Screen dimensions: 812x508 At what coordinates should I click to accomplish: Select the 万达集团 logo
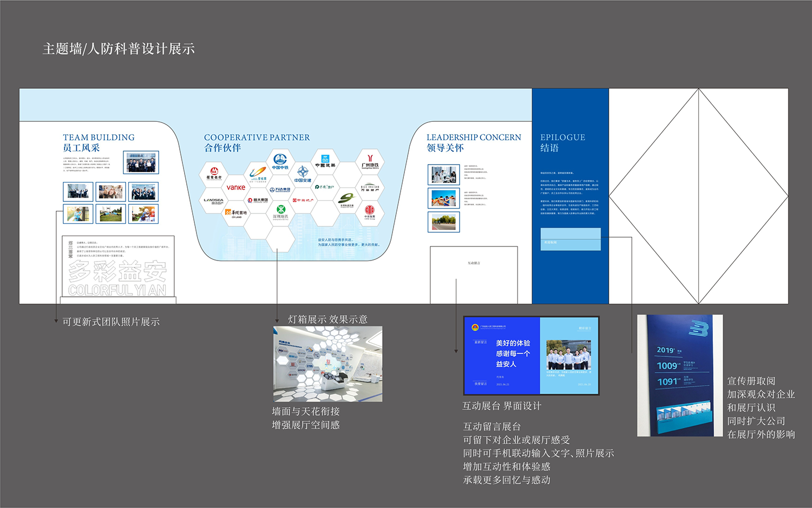pos(280,190)
